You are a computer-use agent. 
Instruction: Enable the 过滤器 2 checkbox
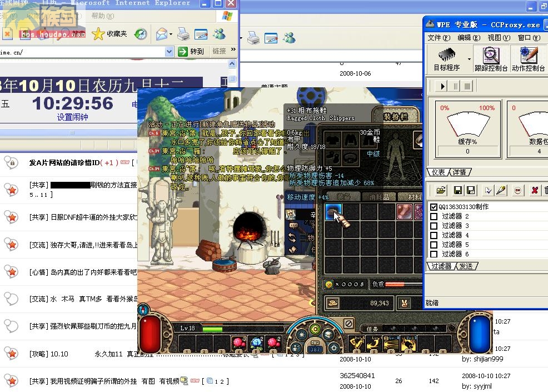coord(434,216)
